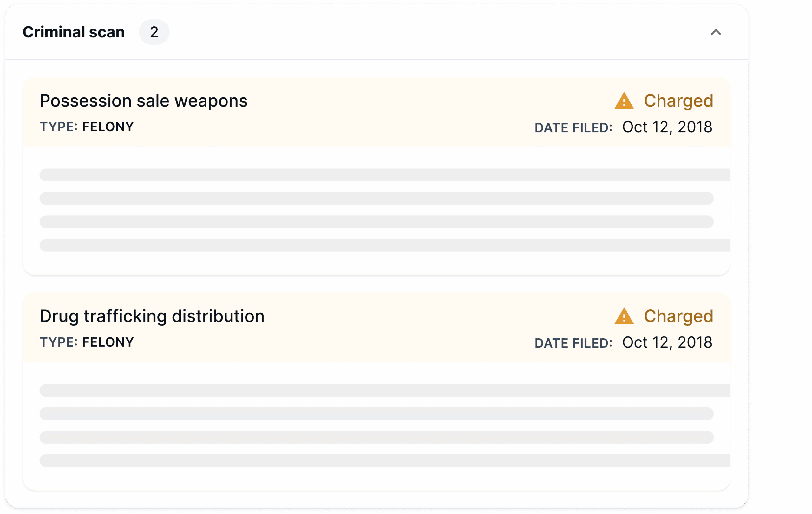The width and height of the screenshot is (812, 514).
Task: Open the Drug trafficking distribution record title
Action: (152, 316)
